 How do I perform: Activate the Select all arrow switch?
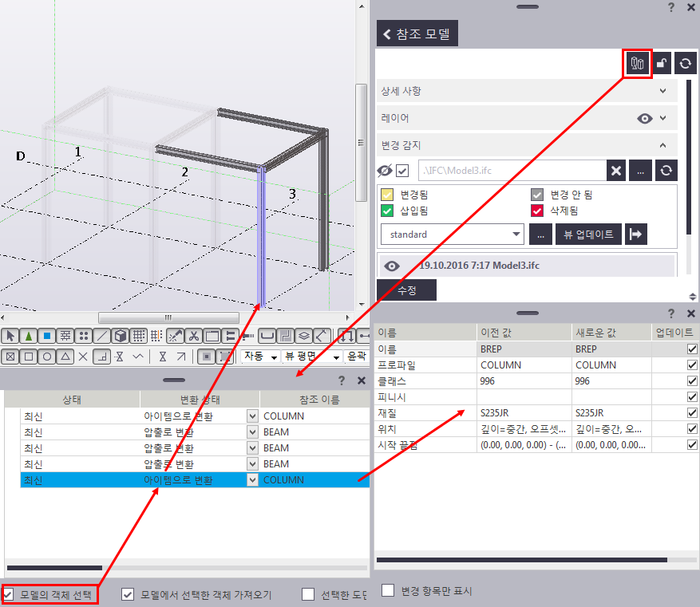tap(10, 336)
